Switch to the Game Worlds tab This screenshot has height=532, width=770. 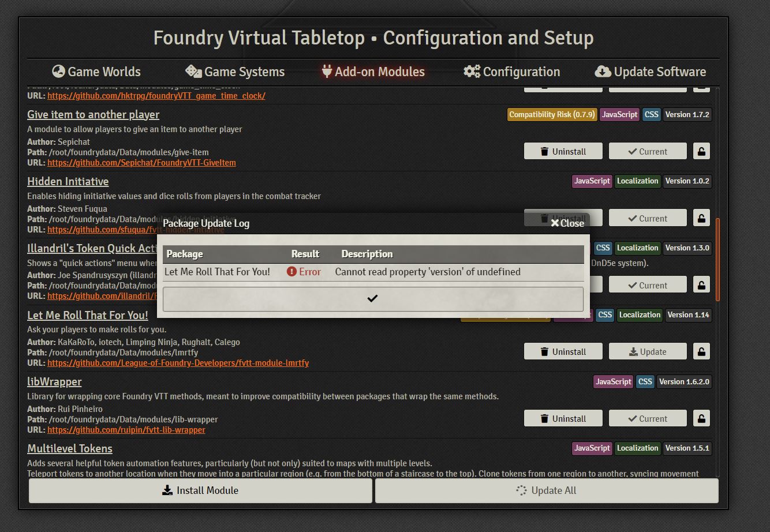tap(96, 71)
